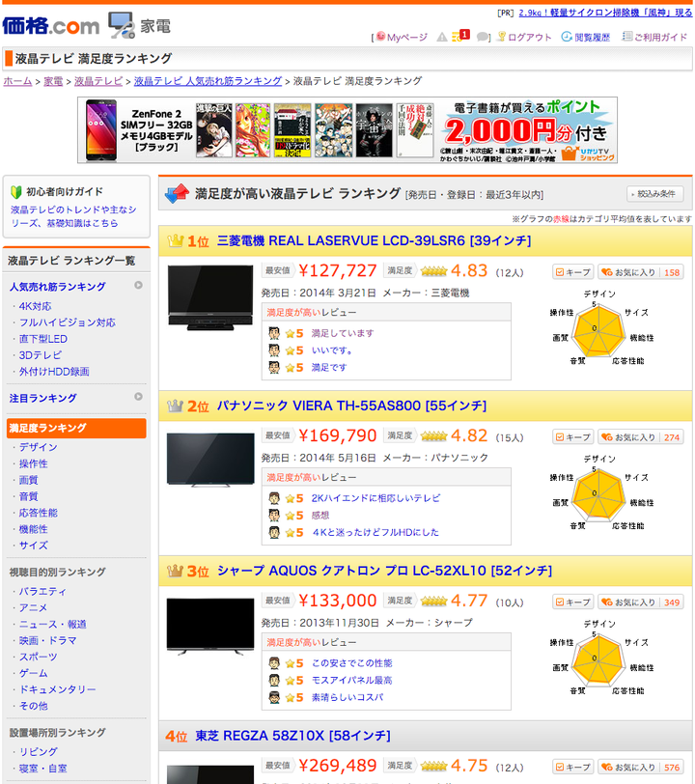Open 機能性 satisfaction ranking
This screenshot has height=784, width=695.
[x=33, y=529]
